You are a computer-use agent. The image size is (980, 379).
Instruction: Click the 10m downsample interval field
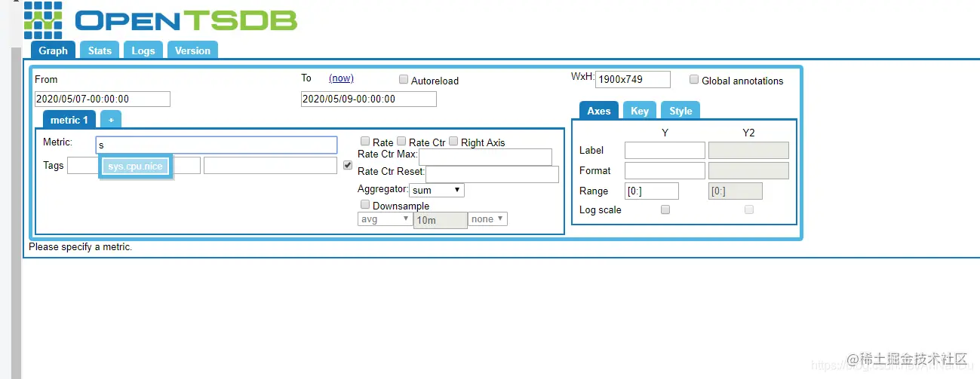441,220
